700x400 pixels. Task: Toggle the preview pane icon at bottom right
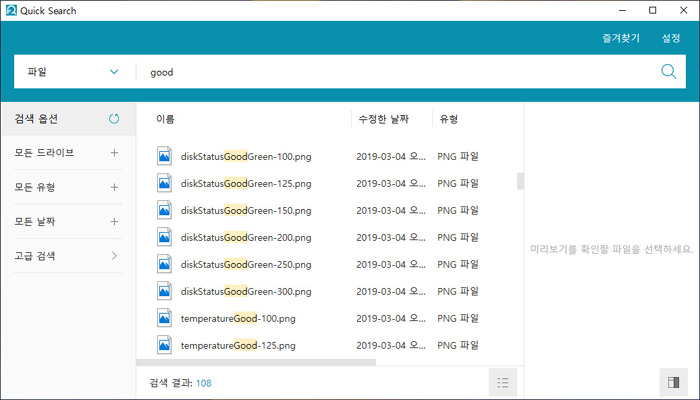coord(672,381)
